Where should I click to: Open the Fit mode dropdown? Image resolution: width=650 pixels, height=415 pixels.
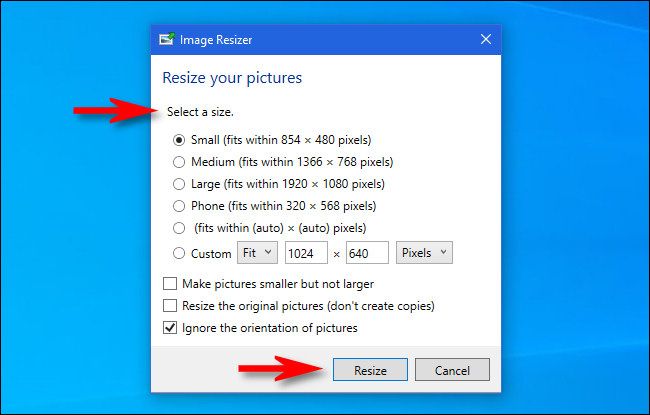click(257, 253)
